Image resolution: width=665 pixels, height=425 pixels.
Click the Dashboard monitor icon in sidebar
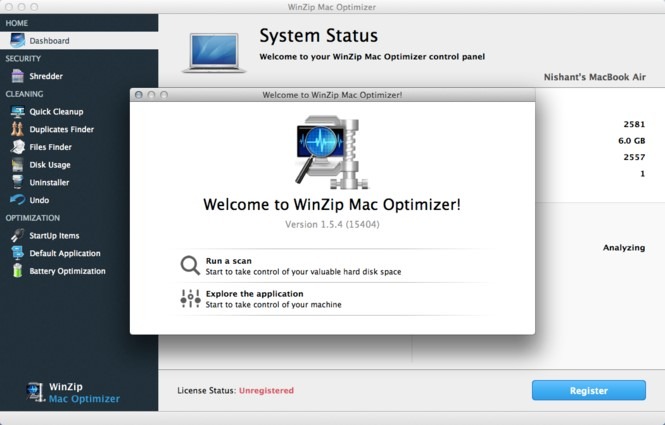pos(17,41)
